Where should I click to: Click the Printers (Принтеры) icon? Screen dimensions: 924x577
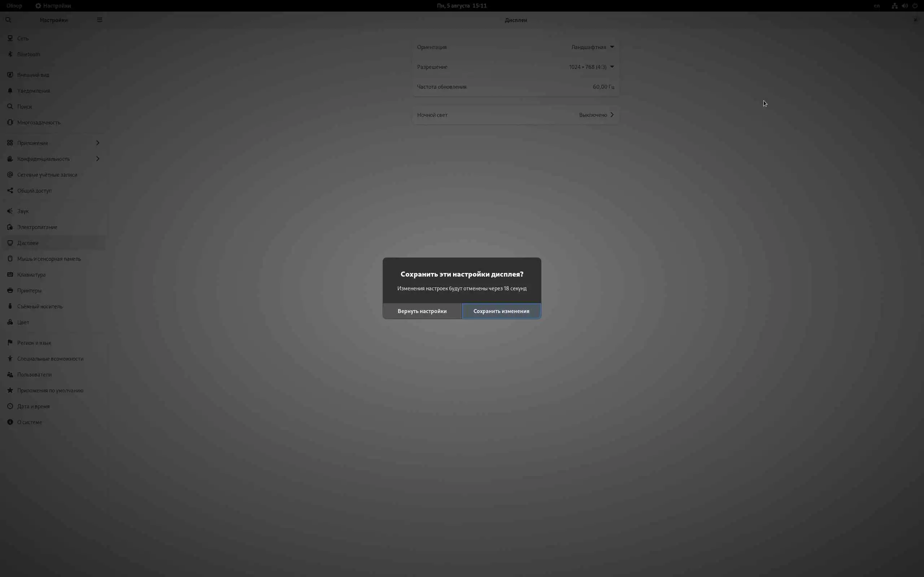coord(10,290)
